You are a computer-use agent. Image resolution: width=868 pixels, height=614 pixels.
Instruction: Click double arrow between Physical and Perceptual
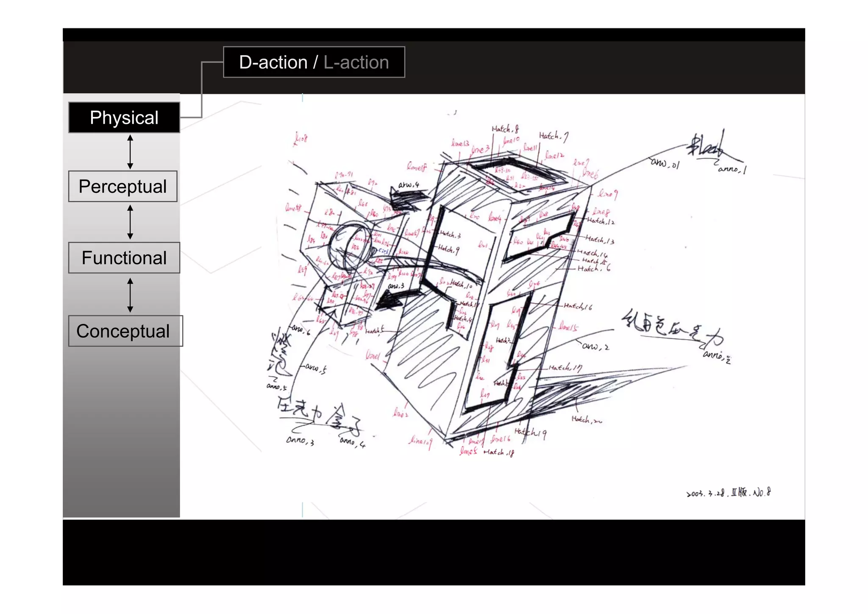130,152
